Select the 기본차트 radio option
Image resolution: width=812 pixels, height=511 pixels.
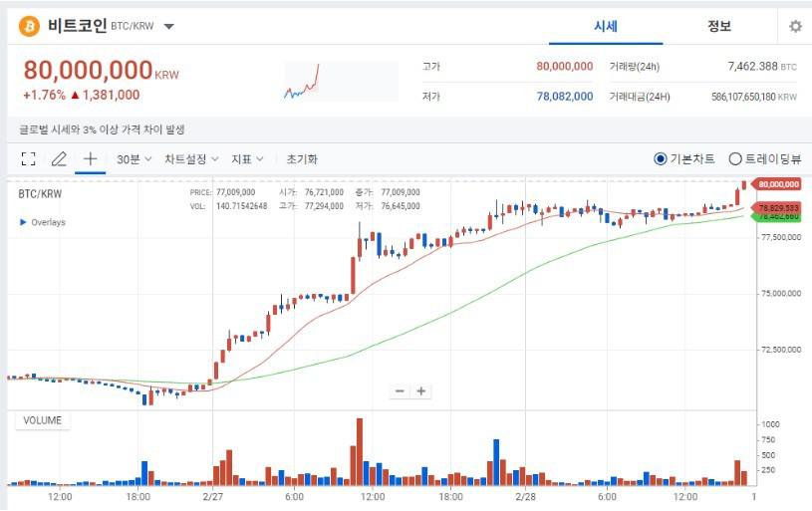(x=661, y=159)
